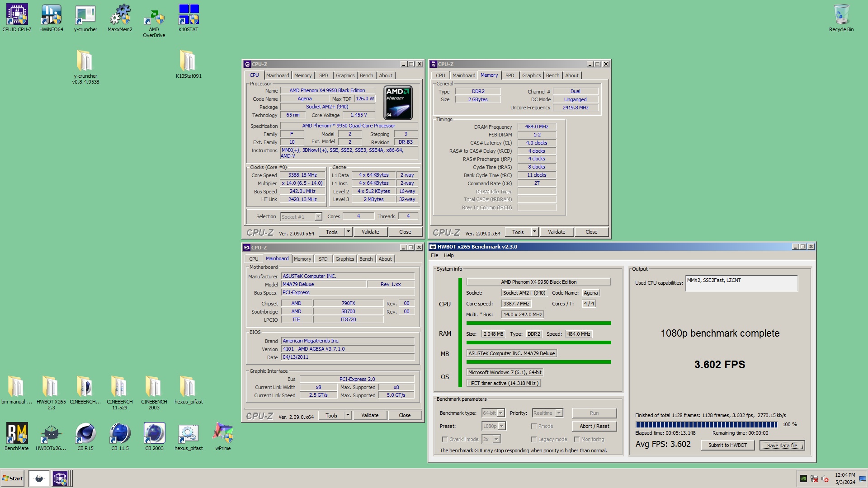Click Submit to HWBOT button
The width and height of the screenshot is (868, 488).
(x=727, y=445)
